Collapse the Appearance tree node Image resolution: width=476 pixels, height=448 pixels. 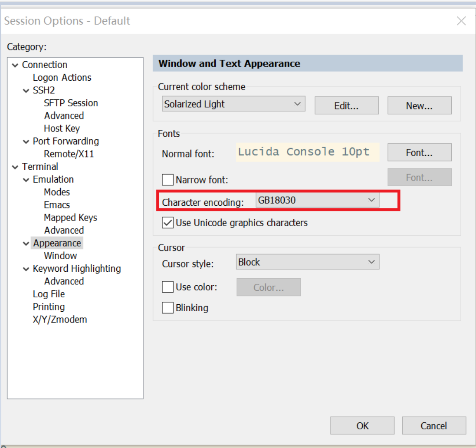[x=26, y=244]
